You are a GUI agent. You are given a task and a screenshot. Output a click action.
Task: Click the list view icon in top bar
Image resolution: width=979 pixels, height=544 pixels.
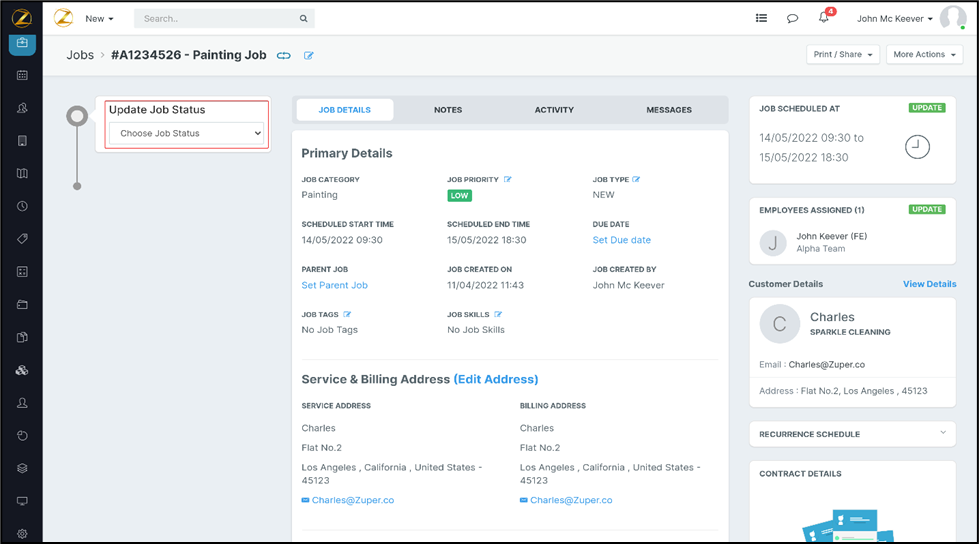[761, 18]
